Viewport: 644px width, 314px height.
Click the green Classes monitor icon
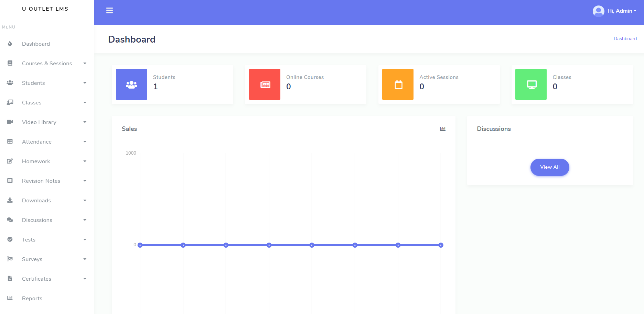[531, 85]
